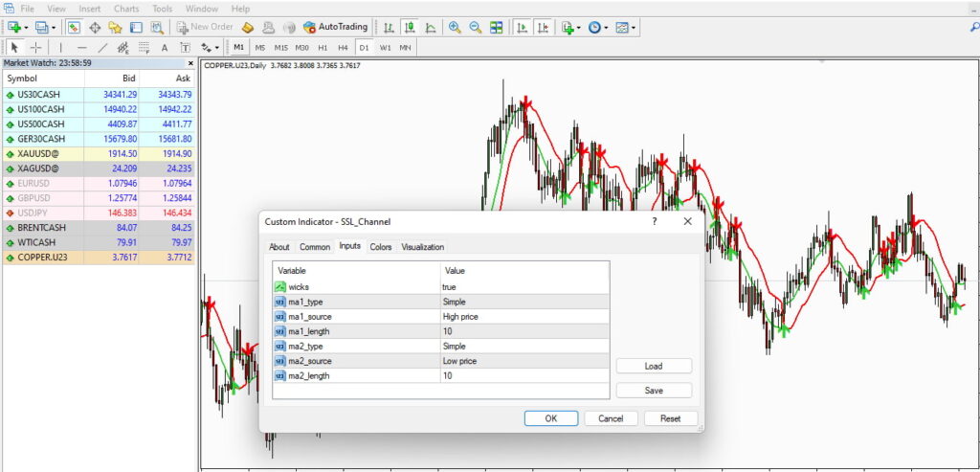This screenshot has height=472, width=980.
Task: Switch timeframe to W1
Action: pos(385,48)
